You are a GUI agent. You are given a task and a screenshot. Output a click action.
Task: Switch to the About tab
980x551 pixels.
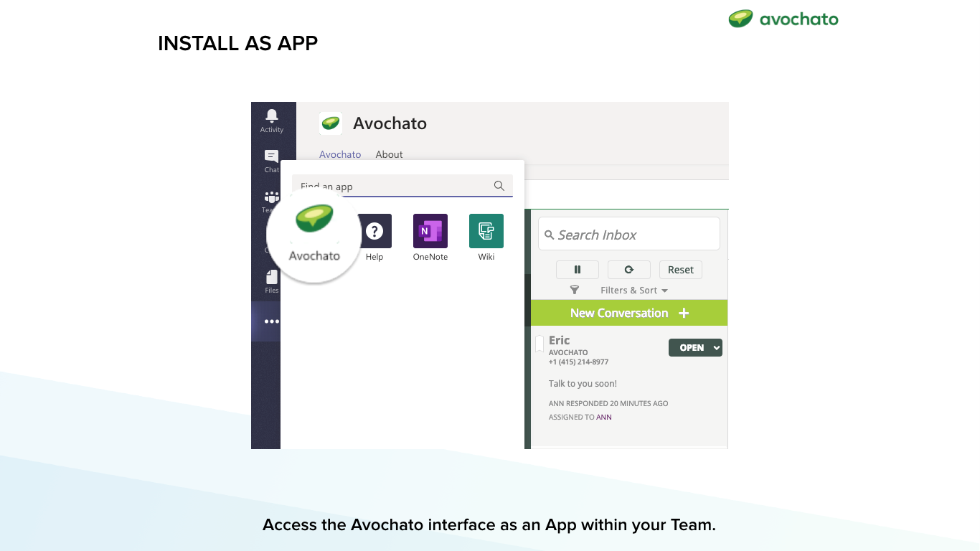(390, 154)
